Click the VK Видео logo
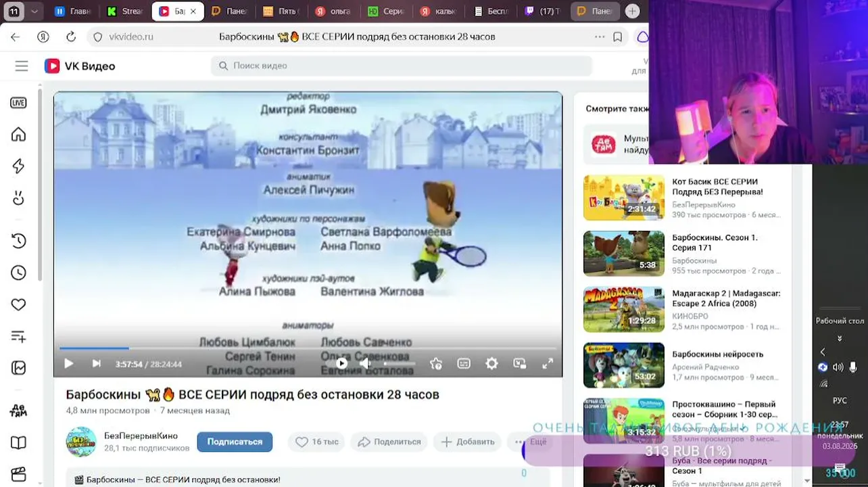The width and height of the screenshot is (868, 487). (x=80, y=66)
